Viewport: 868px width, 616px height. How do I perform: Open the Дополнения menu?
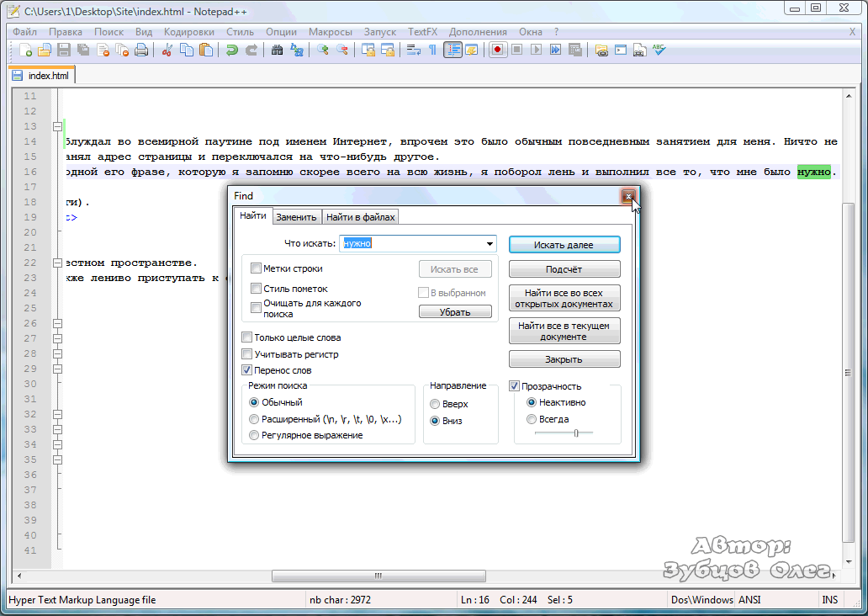(x=478, y=32)
